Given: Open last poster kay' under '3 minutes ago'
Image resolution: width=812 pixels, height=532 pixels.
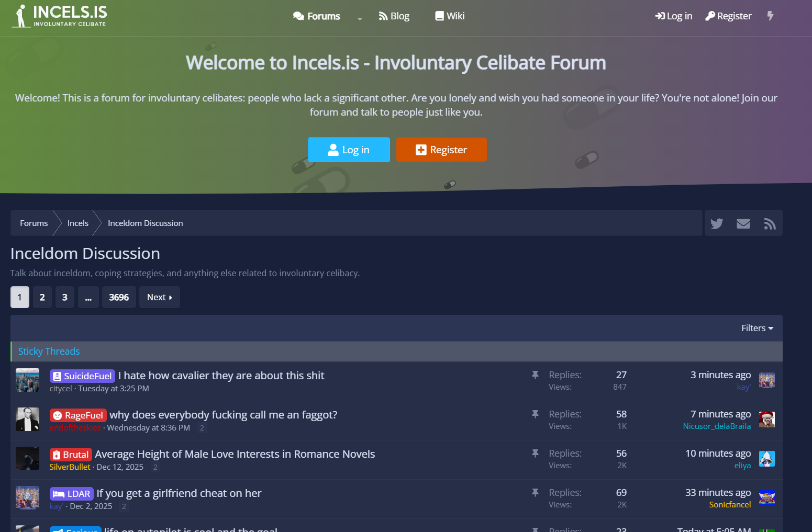Looking at the screenshot, I should (x=744, y=387).
